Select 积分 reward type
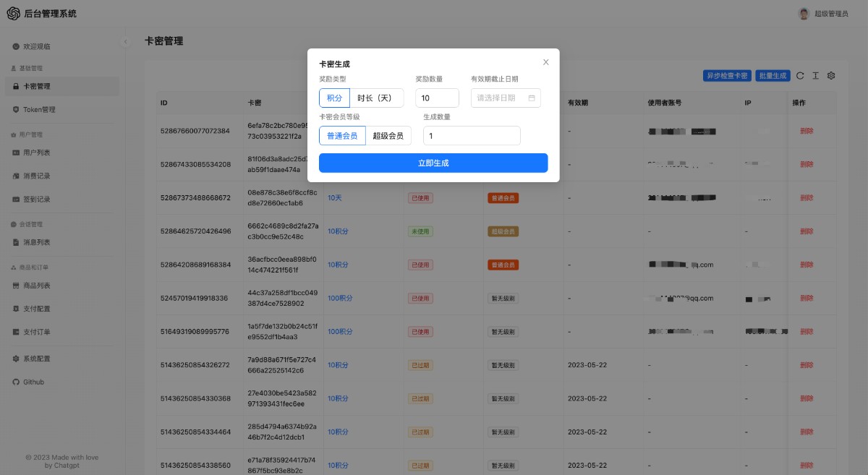Image resolution: width=868 pixels, height=475 pixels. (334, 98)
